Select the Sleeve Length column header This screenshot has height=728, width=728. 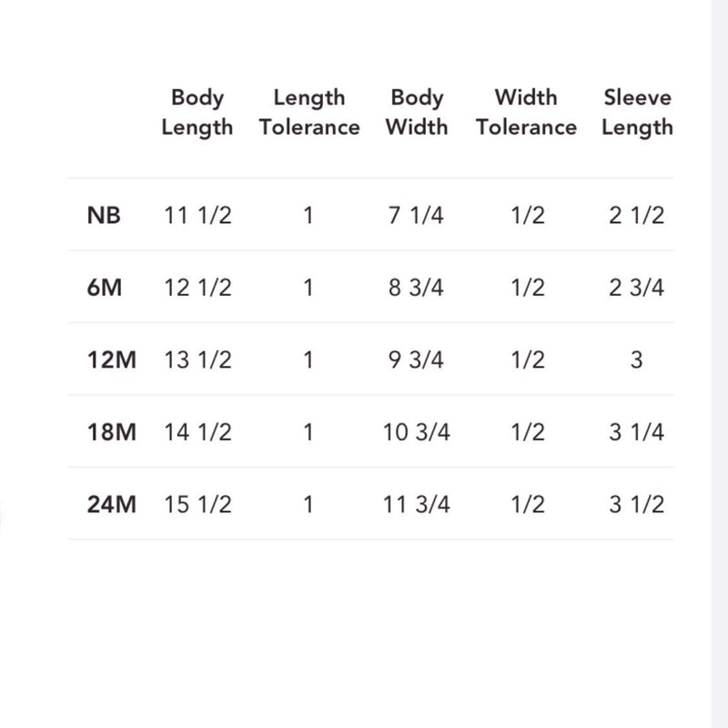tap(637, 112)
